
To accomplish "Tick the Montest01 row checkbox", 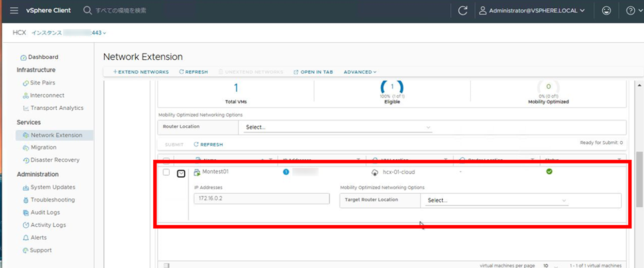I will tap(166, 172).
